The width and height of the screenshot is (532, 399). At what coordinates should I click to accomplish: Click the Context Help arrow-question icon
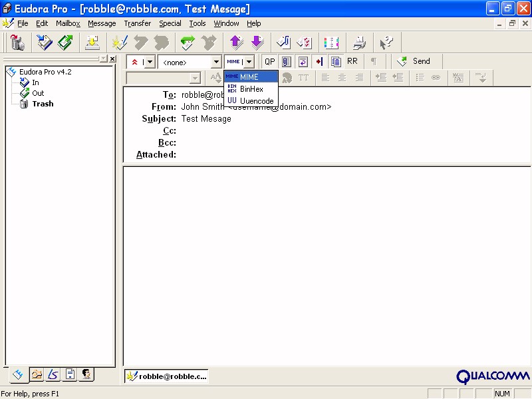coord(386,43)
